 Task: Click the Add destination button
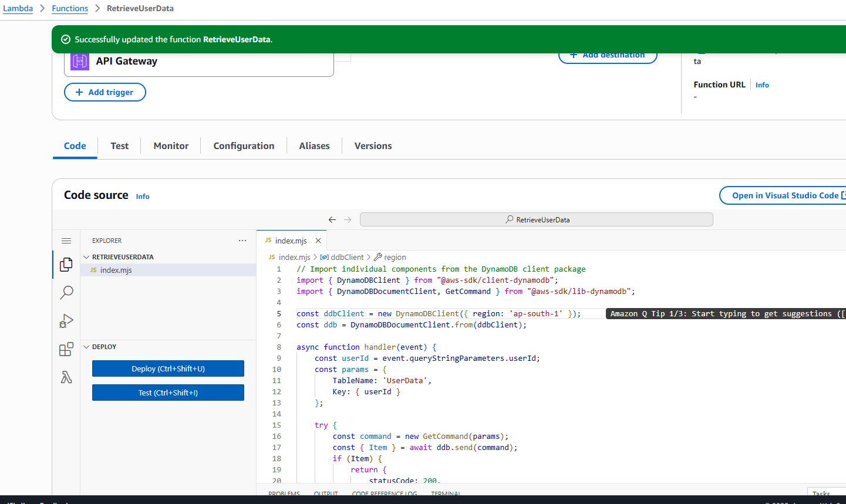(608, 57)
